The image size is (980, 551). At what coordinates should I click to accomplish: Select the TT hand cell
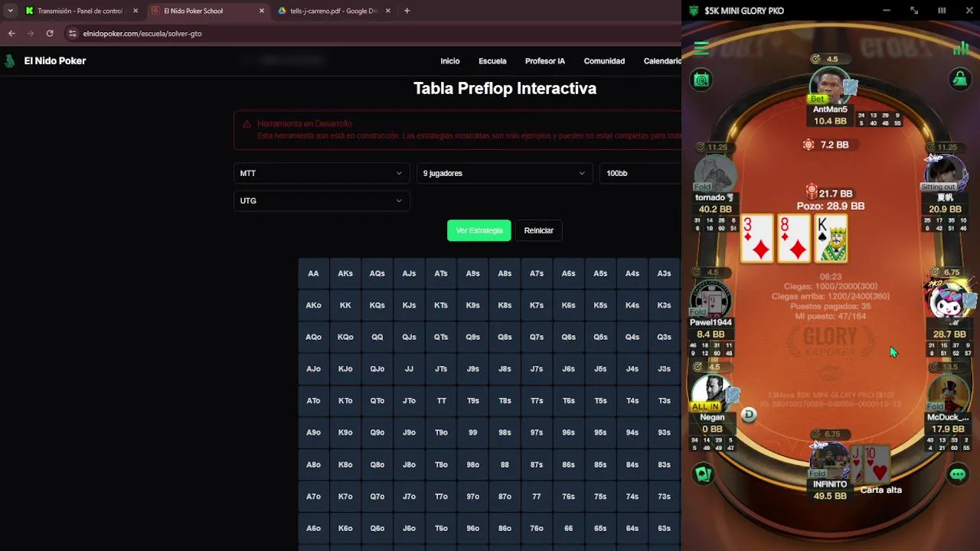441,401
